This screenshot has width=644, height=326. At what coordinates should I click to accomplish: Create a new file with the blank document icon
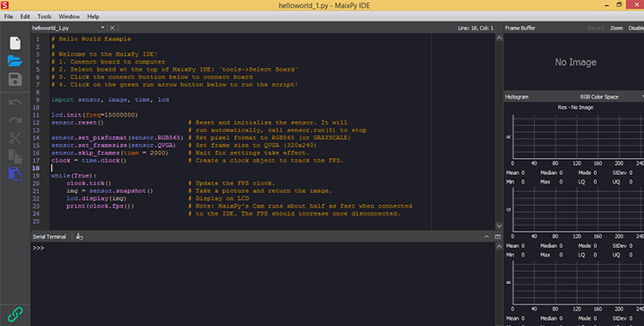coord(15,43)
